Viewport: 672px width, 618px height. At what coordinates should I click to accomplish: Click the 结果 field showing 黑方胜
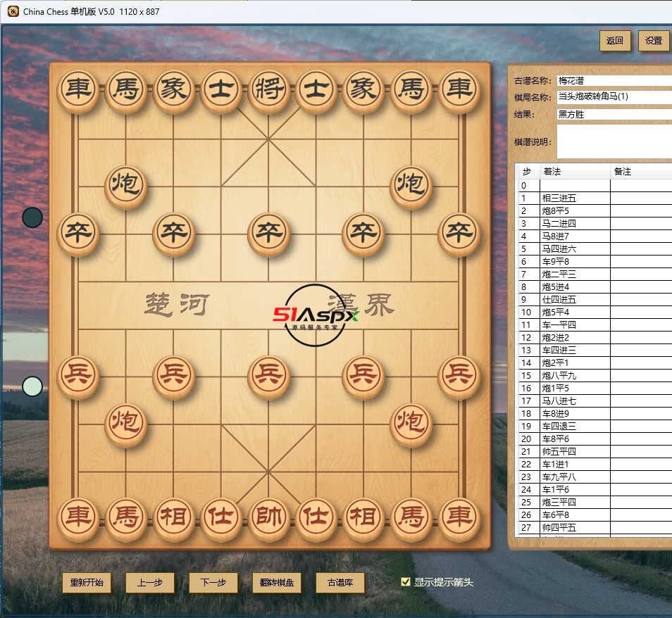[614, 114]
